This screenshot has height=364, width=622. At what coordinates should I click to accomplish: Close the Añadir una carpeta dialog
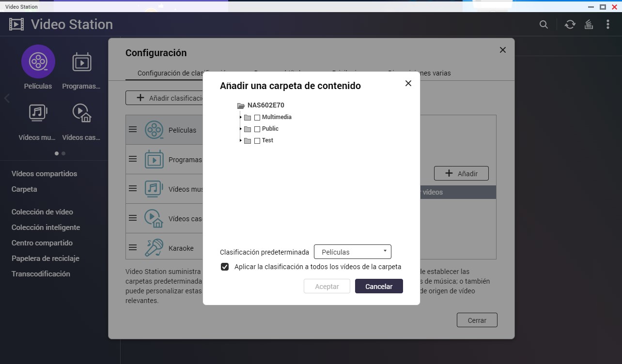tap(408, 83)
